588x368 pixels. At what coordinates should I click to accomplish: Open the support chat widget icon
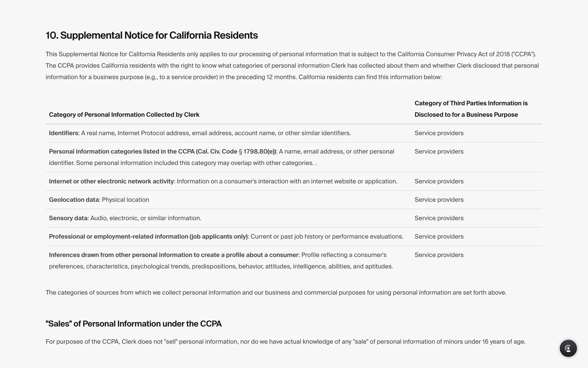(x=568, y=348)
